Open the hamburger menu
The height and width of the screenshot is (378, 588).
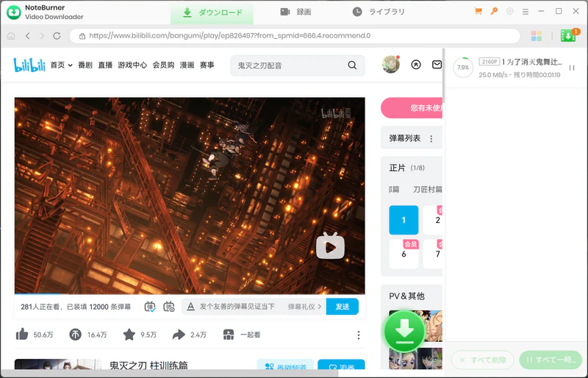point(526,12)
